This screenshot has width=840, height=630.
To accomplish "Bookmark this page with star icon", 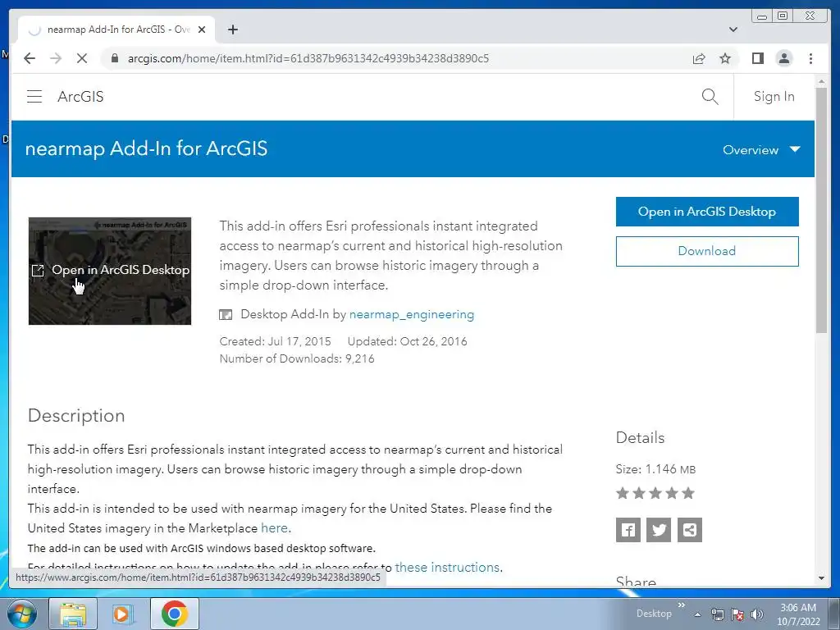I will click(725, 58).
